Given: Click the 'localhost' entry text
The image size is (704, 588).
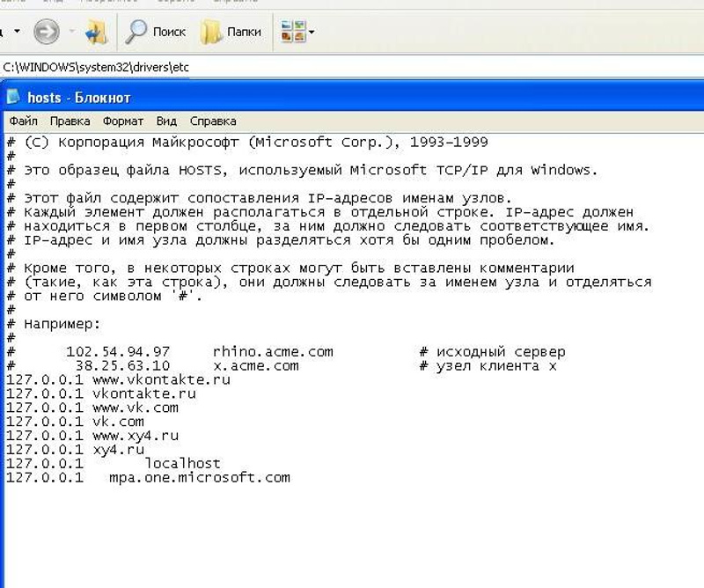Looking at the screenshot, I should 182,463.
